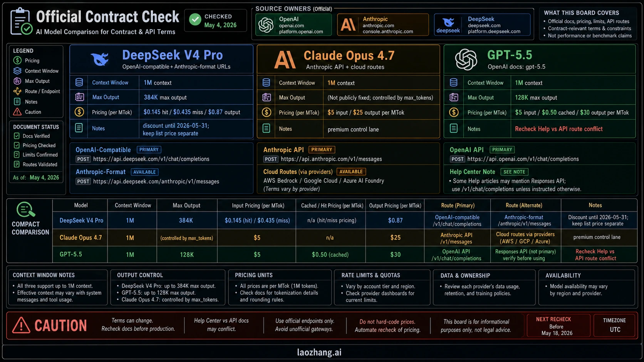Screen dimensions: 644x362
Task: Click the Input Pricing (per MTok) column header
Action: click(x=258, y=205)
